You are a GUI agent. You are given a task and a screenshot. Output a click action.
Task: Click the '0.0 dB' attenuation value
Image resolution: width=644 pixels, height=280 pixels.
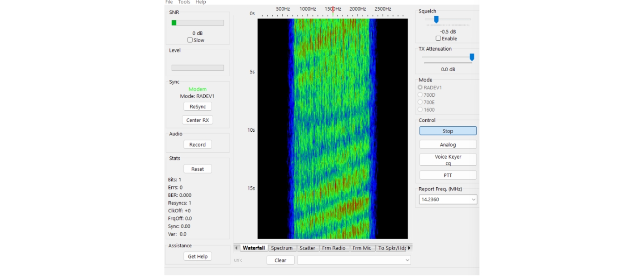[448, 69]
